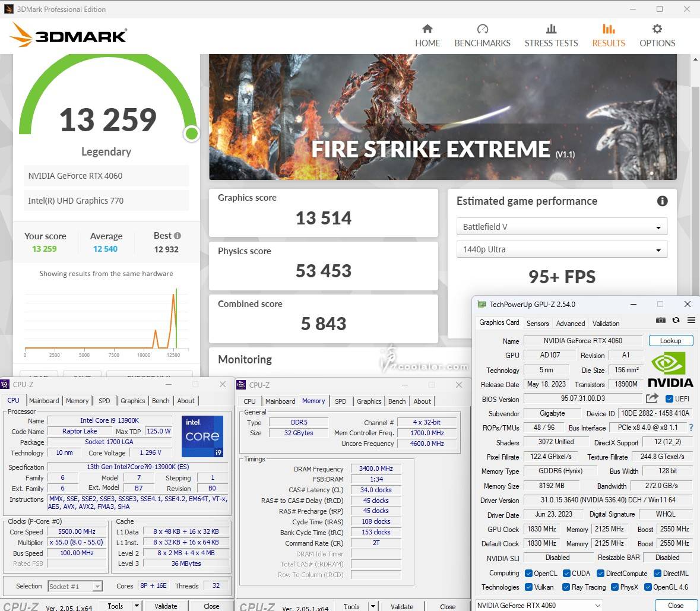
Task: Open the GPU selection dropdown in GPU-Z
Action: [539, 605]
